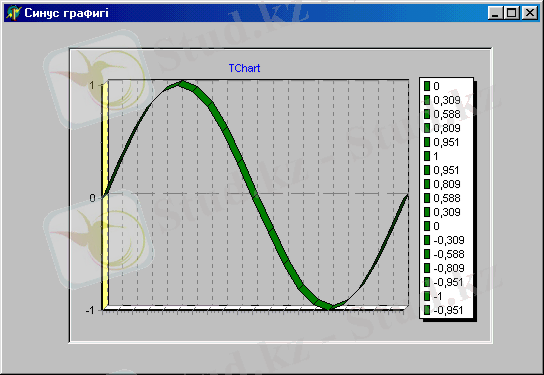The width and height of the screenshot is (544, 375).
Task: Click the green swatch beside -1 legend
Action: [x=427, y=296]
